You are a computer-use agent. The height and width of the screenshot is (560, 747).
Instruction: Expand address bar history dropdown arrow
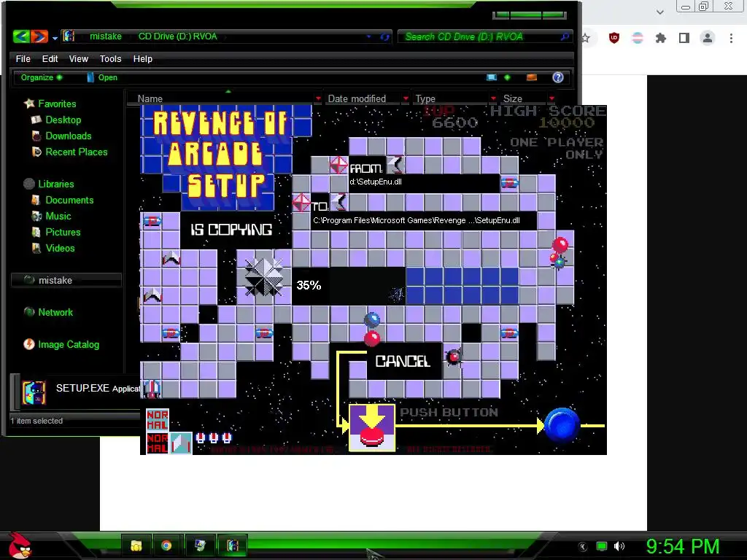tap(368, 36)
